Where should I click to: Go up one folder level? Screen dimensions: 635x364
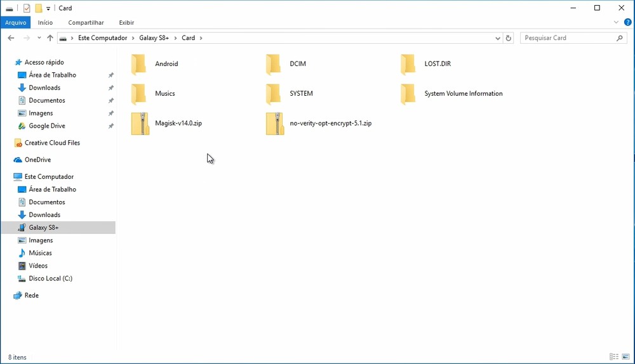[x=50, y=38]
